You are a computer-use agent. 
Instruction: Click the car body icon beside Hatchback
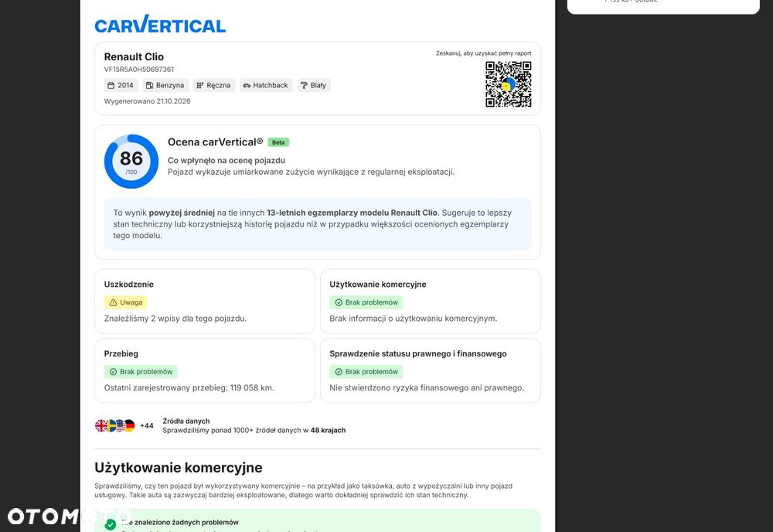[x=247, y=85]
